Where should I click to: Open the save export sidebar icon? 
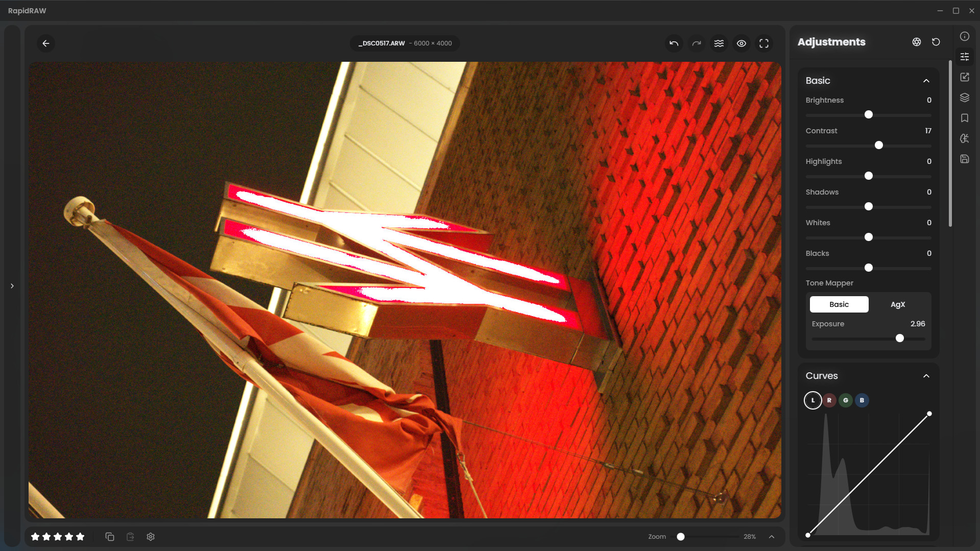pyautogui.click(x=964, y=159)
